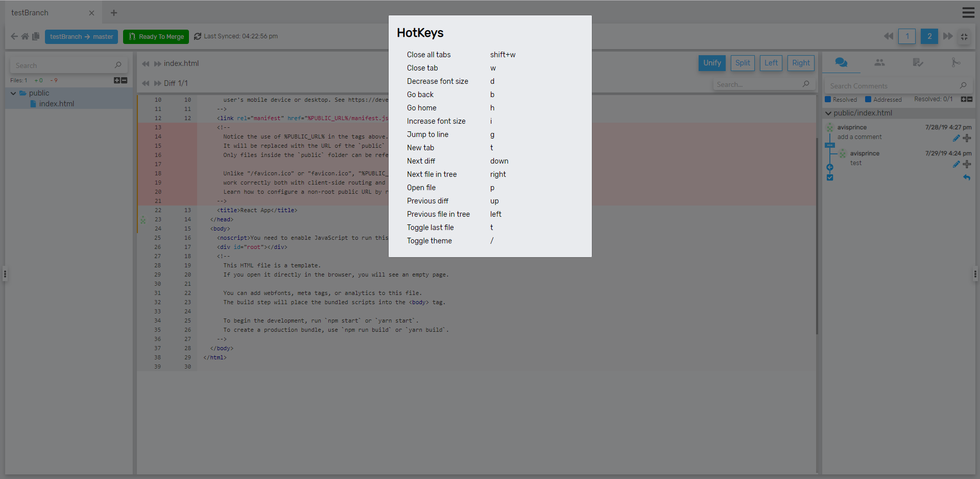Click search magnifier in file tree search
This screenshot has height=479, width=980.
(118, 65)
